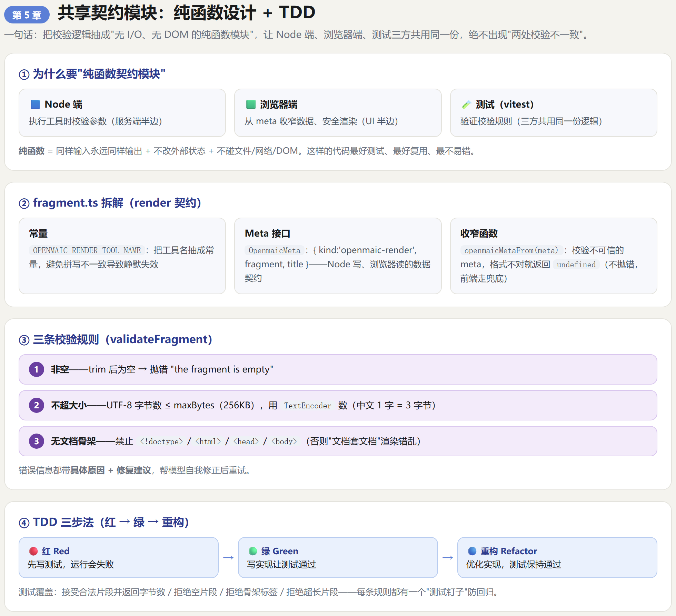
Task: Click the <!doctype> code tag
Action: 161,441
